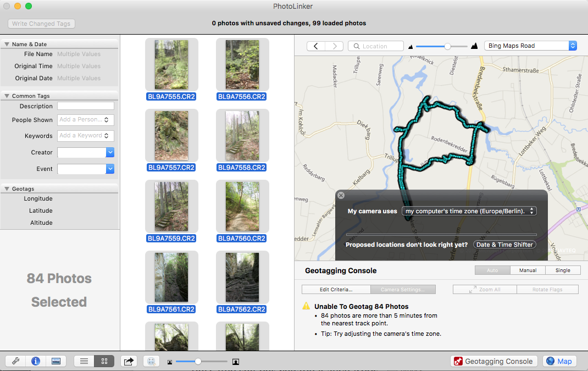The width and height of the screenshot is (588, 371).
Task: Click the large mountain zoom-in icon
Action: pos(474,46)
